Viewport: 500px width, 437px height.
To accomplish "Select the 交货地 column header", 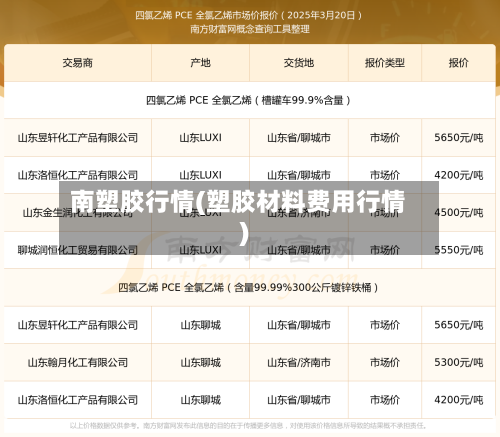I will pyautogui.click(x=299, y=63).
